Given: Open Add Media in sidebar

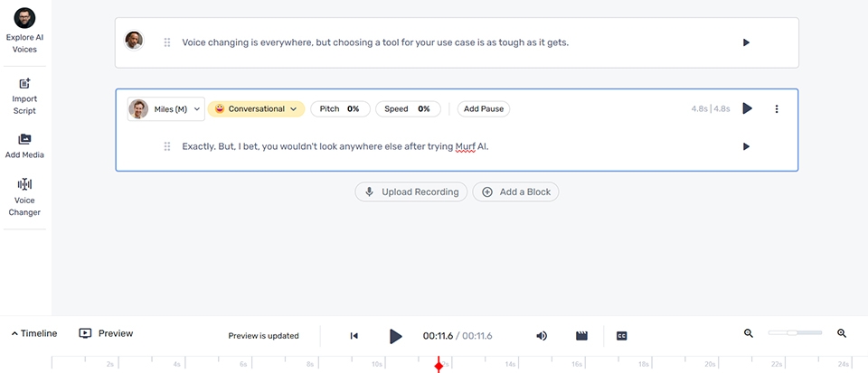Looking at the screenshot, I should pos(24,146).
